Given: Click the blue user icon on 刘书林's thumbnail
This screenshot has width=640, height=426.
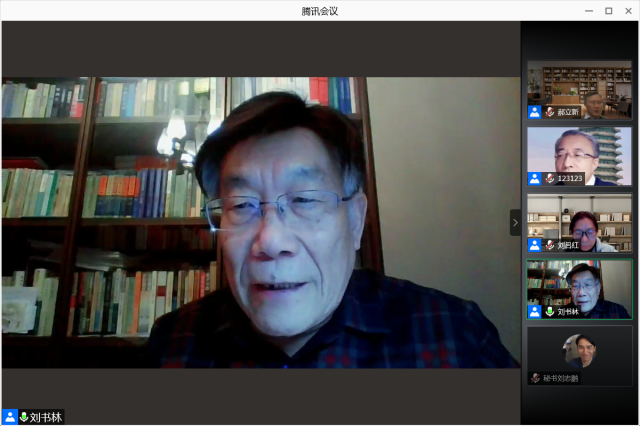Looking at the screenshot, I should 535,312.
